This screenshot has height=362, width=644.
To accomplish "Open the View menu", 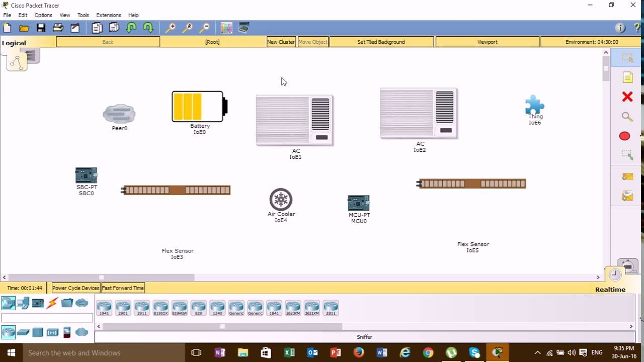I will [x=65, y=15].
